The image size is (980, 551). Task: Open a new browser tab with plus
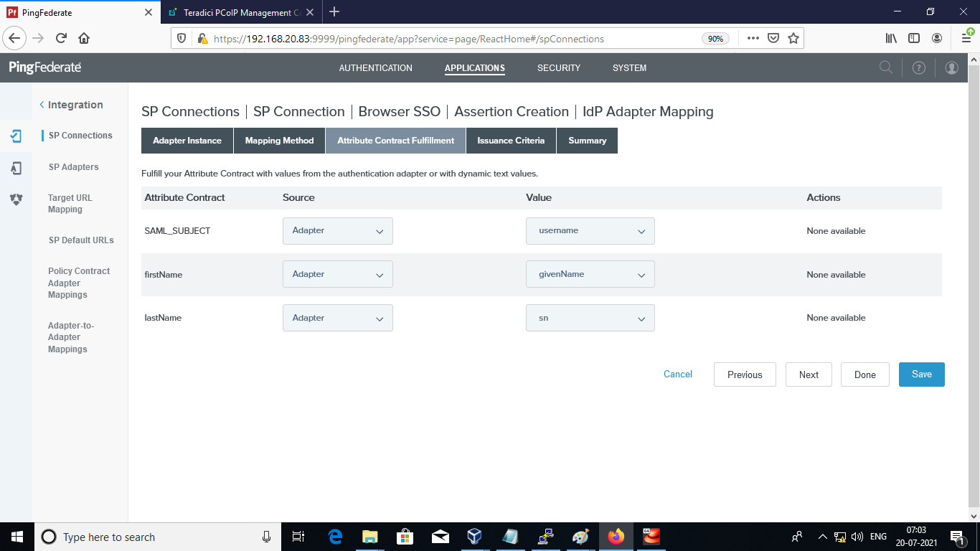coord(334,11)
